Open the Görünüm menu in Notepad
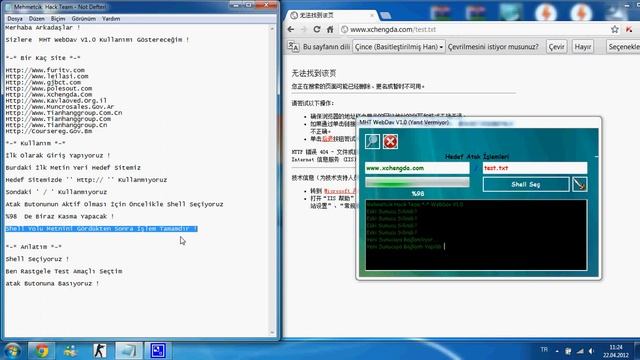 click(83, 19)
